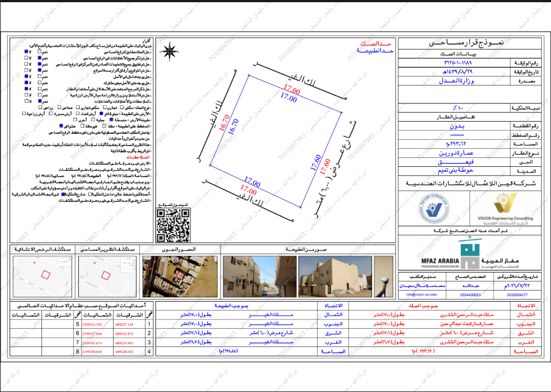Click the blue حد الطبيعة legend label
Screen dimensions: 551x392
[x=375, y=51]
